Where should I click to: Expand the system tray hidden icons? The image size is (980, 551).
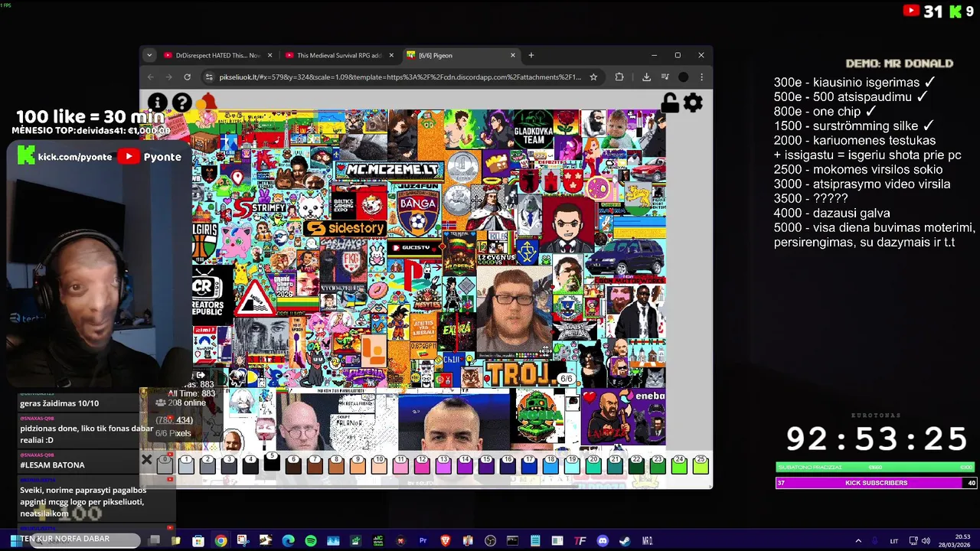(858, 541)
